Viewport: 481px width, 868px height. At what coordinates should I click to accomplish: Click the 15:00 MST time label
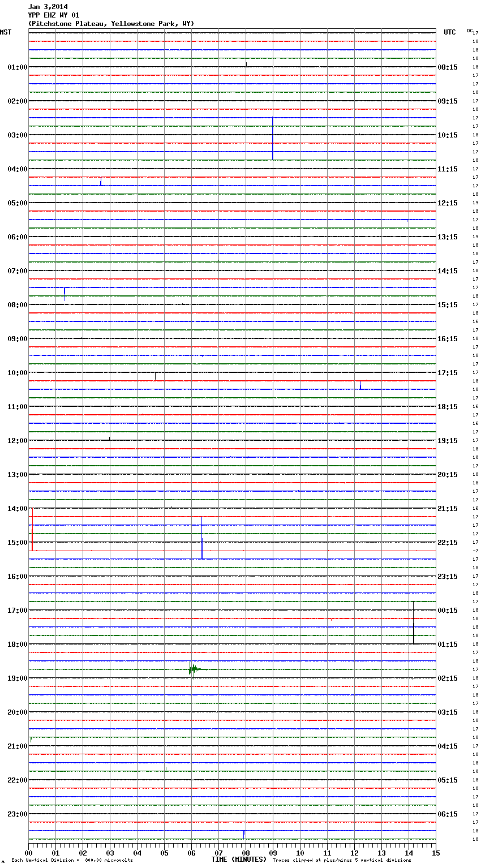[18, 543]
